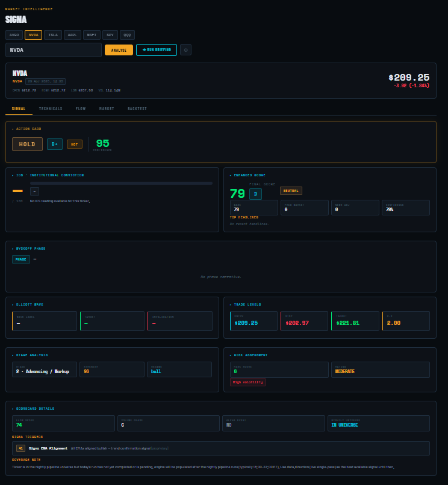Open the Flow tab
The height and width of the screenshot is (485, 448).
[81, 109]
